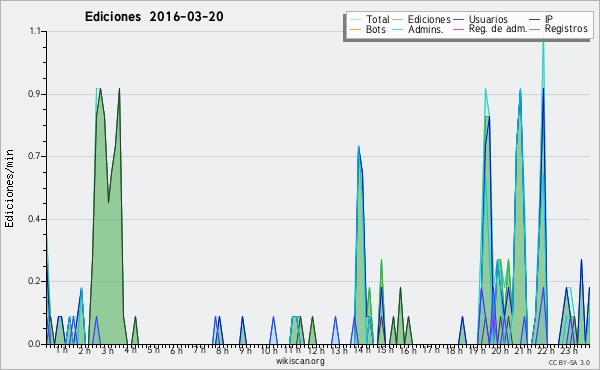This screenshot has width=600, height=370.
Task: Click the '1 h' x-axis label
Action: pos(62,350)
